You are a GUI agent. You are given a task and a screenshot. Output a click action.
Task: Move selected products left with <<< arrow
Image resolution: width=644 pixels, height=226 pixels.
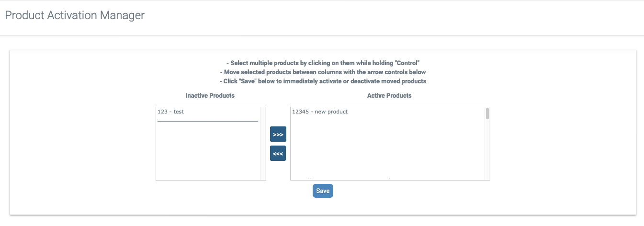coord(278,153)
